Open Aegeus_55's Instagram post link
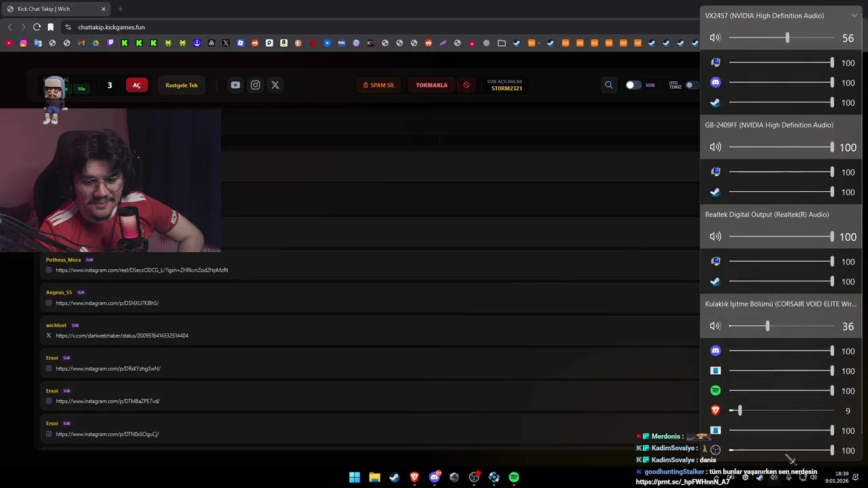868x488 pixels. pos(107,303)
